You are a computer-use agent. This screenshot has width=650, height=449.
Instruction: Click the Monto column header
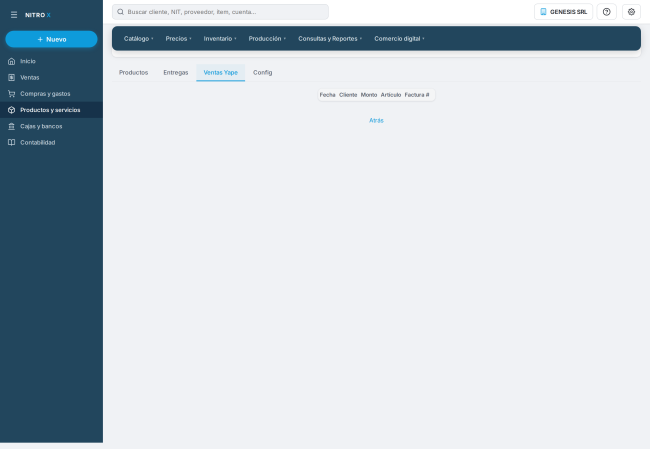point(369,95)
